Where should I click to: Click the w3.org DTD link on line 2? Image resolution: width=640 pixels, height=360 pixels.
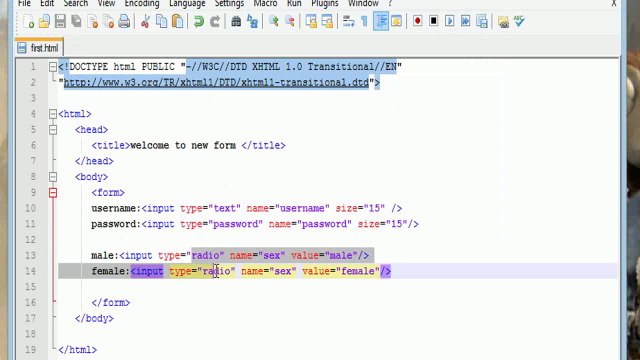(216, 82)
